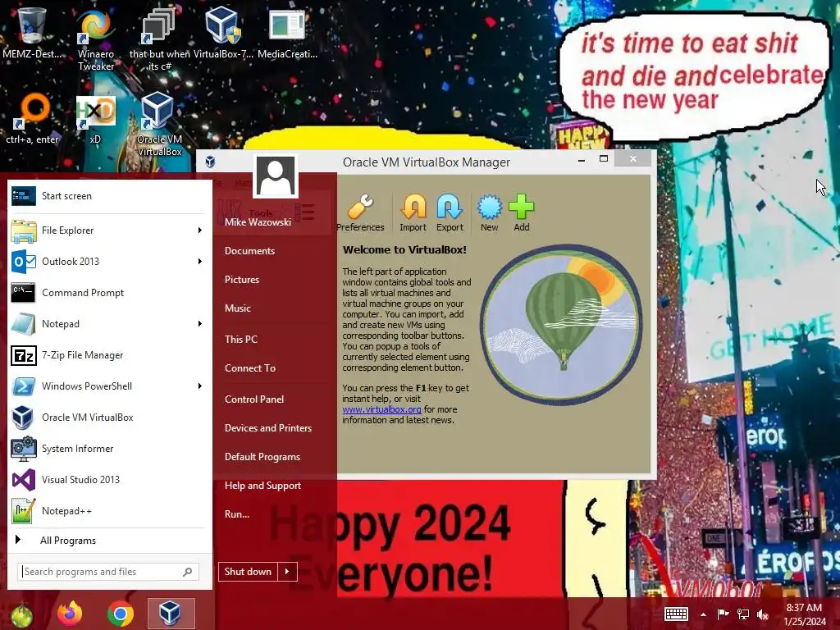840x630 pixels.
Task: Show hidden tray icons arrow
Action: [703, 614]
